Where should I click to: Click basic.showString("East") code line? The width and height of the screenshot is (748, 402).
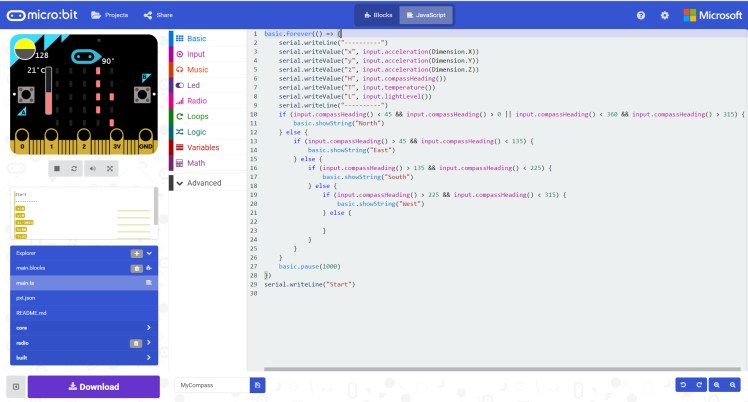(352, 150)
